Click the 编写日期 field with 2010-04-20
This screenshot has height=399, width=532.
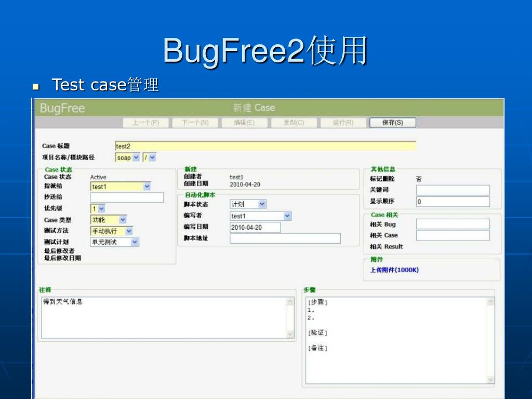255,228
